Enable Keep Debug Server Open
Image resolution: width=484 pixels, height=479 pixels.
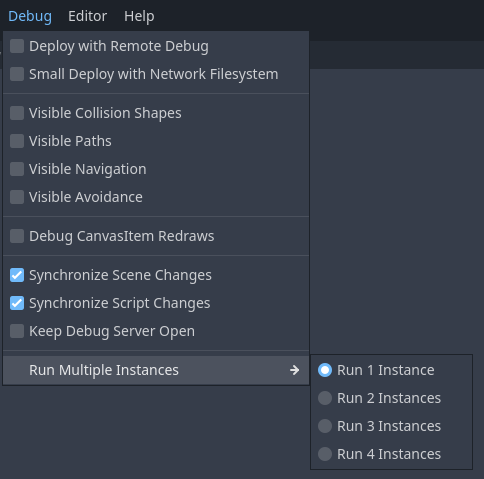pyautogui.click(x=156, y=331)
